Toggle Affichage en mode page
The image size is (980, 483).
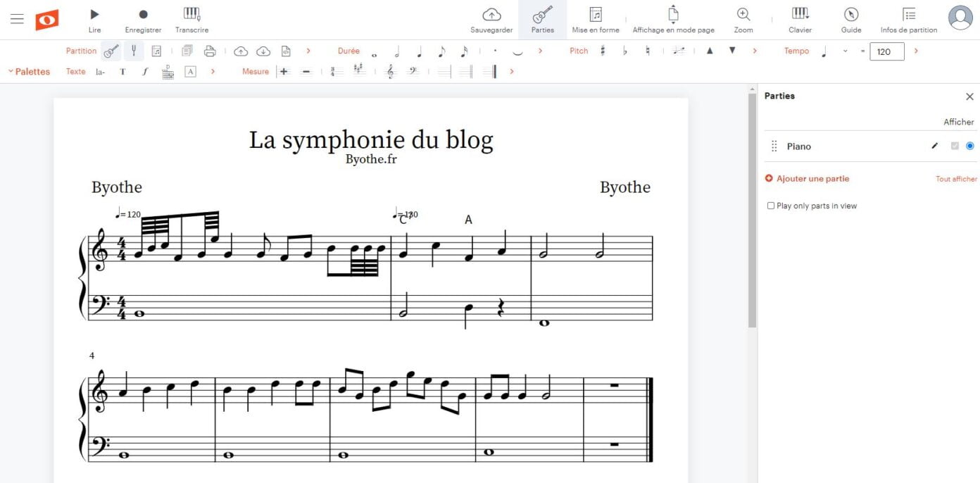coord(672,19)
